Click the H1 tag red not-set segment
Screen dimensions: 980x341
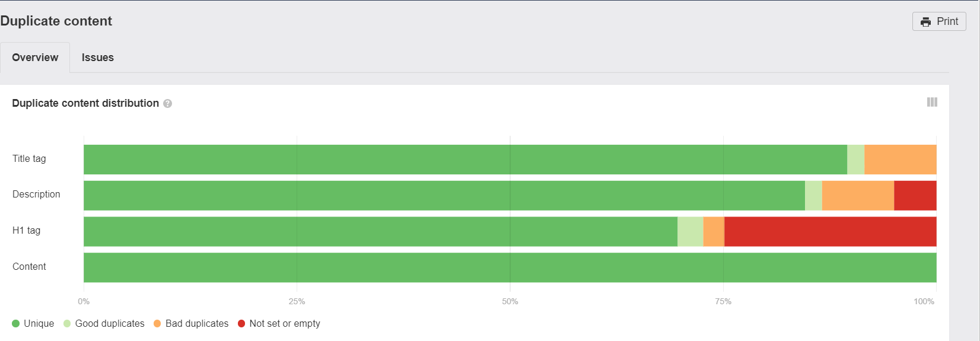point(830,232)
